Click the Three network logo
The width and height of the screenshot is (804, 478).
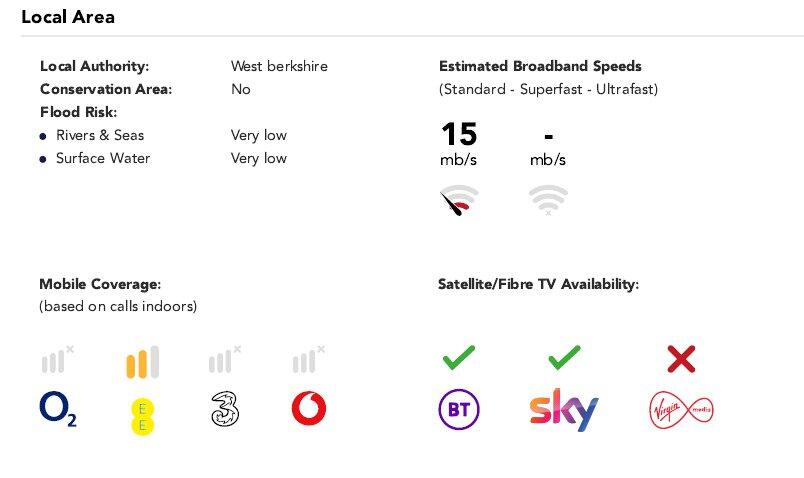pos(225,409)
